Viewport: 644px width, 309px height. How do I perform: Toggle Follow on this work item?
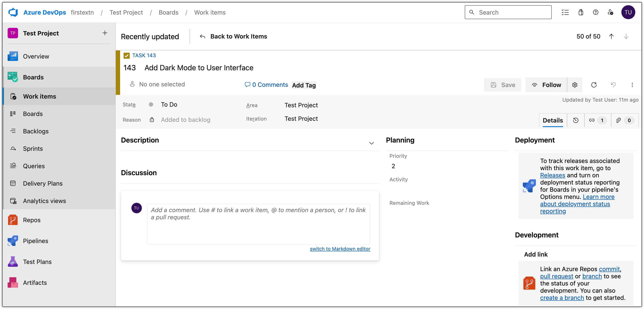click(x=546, y=85)
